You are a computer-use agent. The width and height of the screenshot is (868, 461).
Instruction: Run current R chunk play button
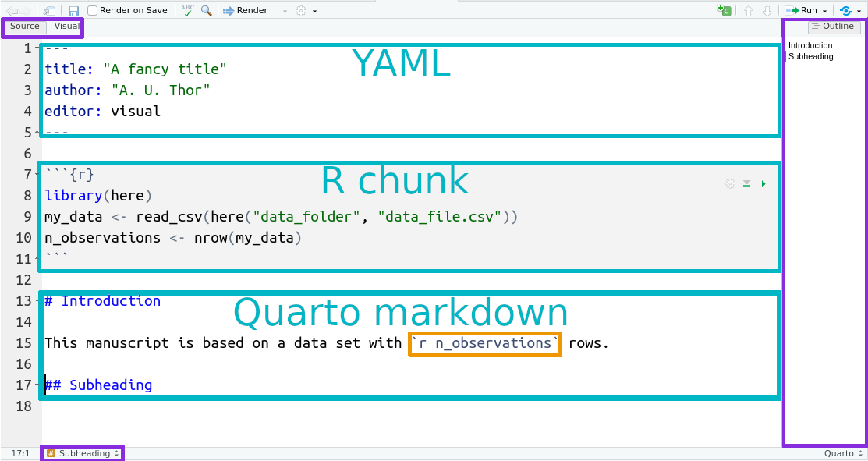point(763,184)
